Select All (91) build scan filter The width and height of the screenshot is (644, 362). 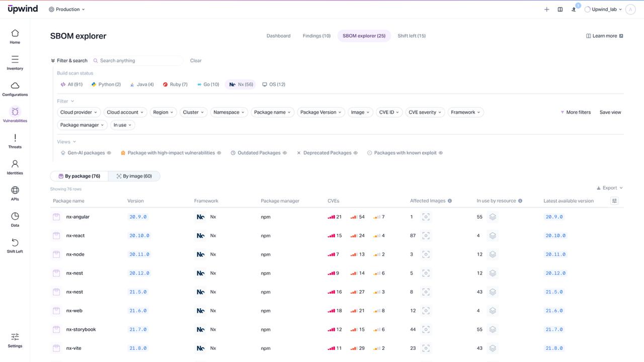tap(71, 84)
